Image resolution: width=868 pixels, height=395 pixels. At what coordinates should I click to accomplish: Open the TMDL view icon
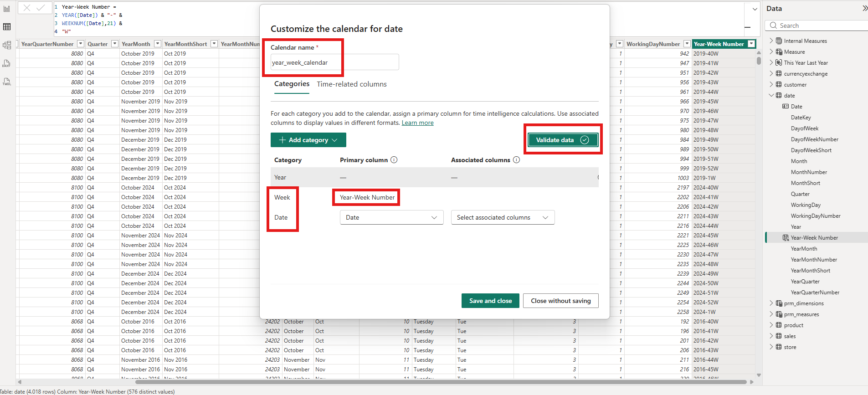coord(7,82)
